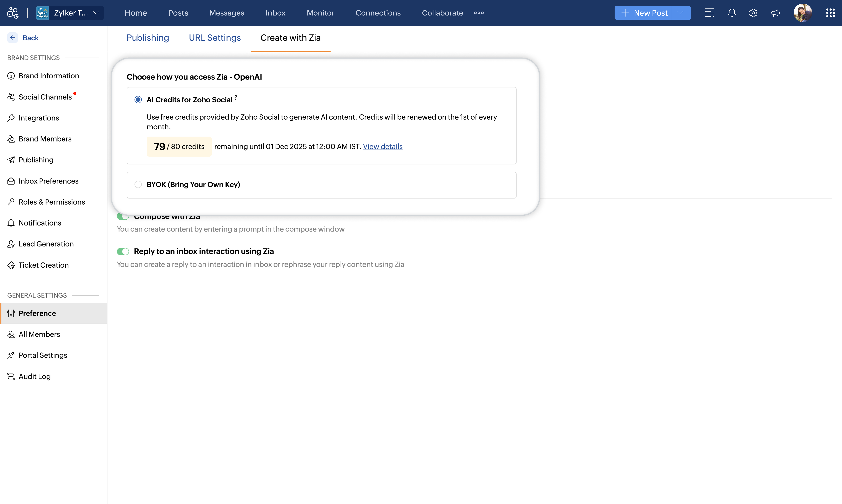Select the AI Credits for Zoho Social radio button
This screenshot has height=504, width=842.
(138, 100)
